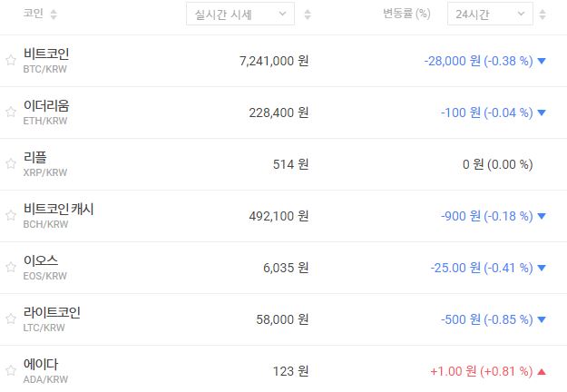Mark Ripple XRP as favorite
The width and height of the screenshot is (567, 392).
(x=11, y=164)
